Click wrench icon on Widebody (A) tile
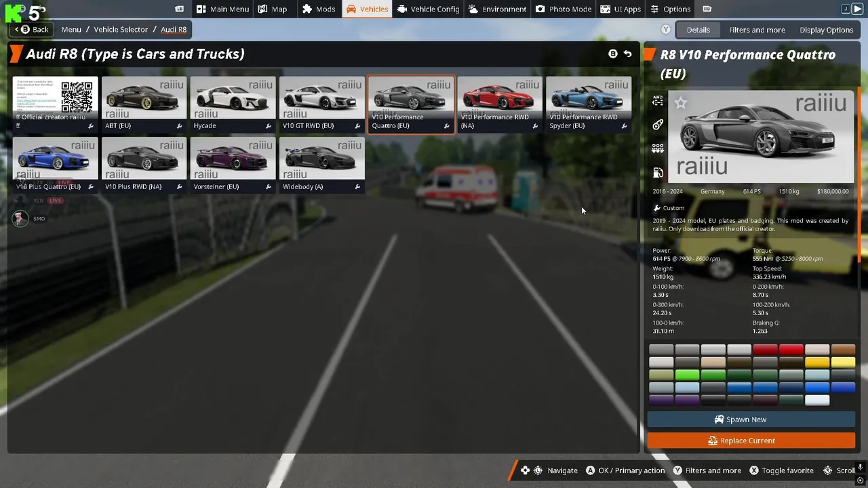Viewport: 868px width, 488px height. click(x=357, y=187)
